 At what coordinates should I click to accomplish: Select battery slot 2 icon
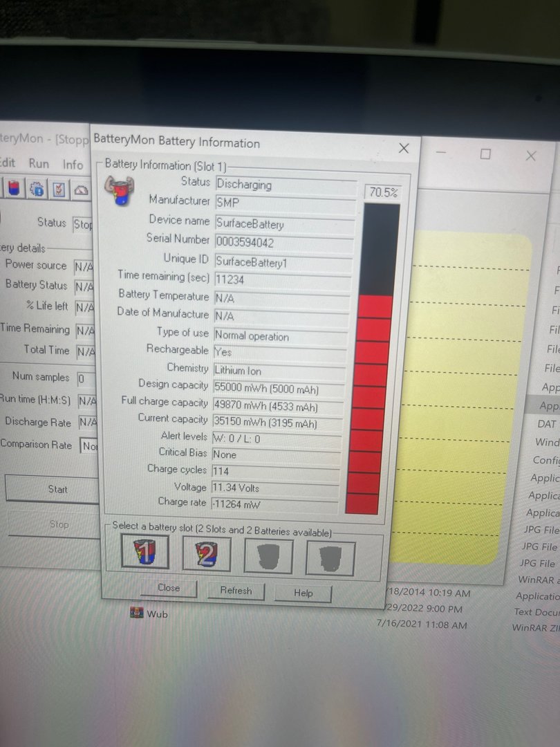coord(206,555)
